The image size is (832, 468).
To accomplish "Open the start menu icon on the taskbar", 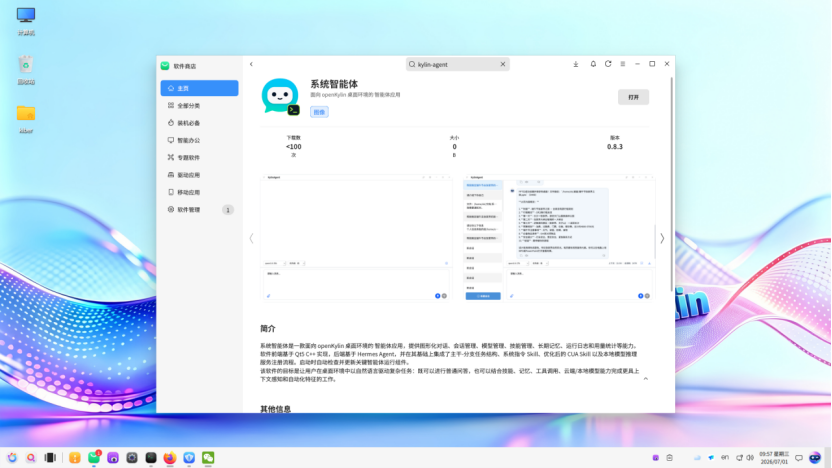I will click(x=12, y=457).
